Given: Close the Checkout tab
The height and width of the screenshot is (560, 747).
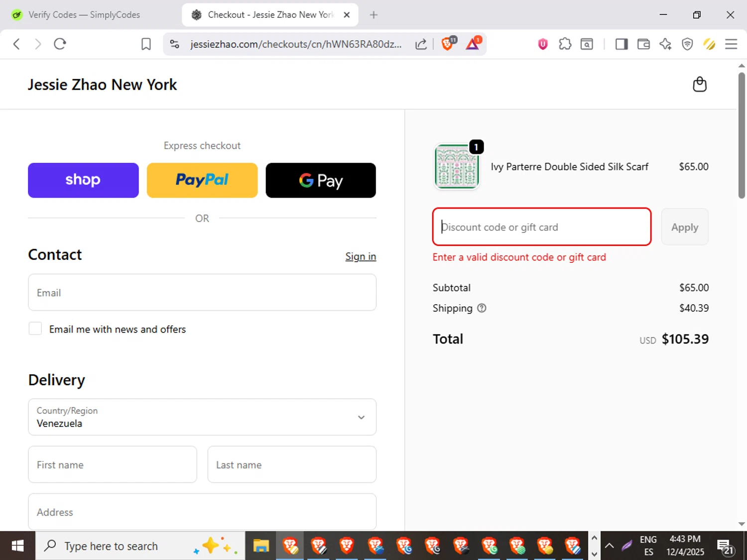Looking at the screenshot, I should click(347, 15).
